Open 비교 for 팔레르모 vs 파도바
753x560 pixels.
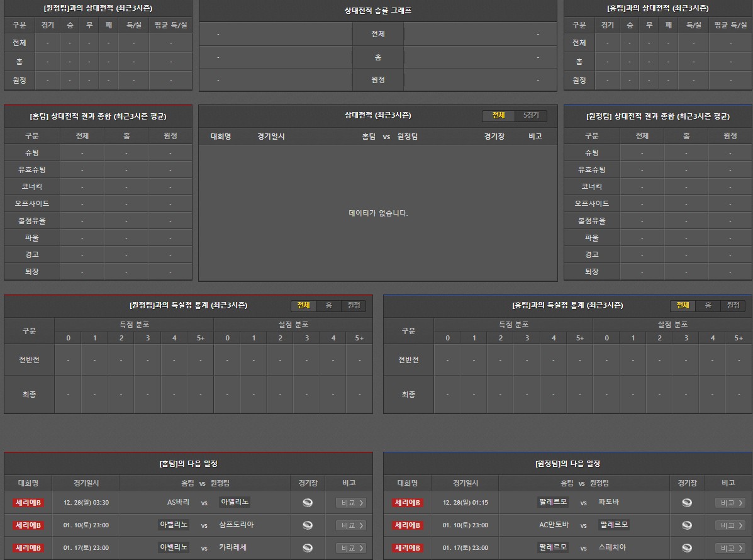click(x=730, y=503)
